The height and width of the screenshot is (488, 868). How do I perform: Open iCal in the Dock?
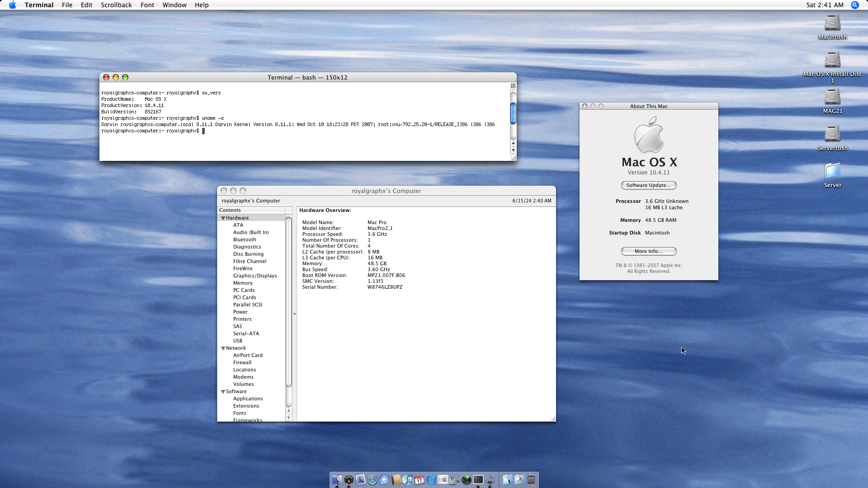pyautogui.click(x=420, y=480)
